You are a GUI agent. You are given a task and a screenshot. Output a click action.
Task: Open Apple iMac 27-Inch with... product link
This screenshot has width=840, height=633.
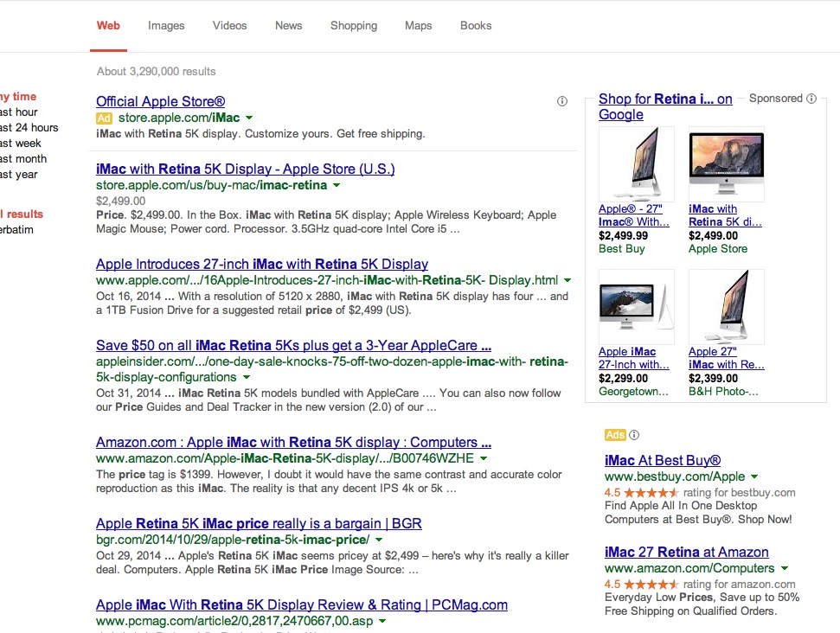pos(634,358)
